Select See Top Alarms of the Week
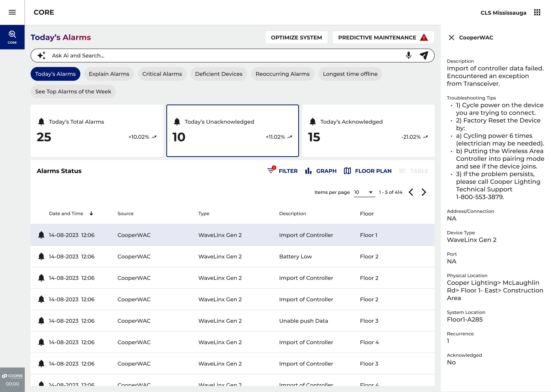The width and height of the screenshot is (551, 392). [73, 91]
